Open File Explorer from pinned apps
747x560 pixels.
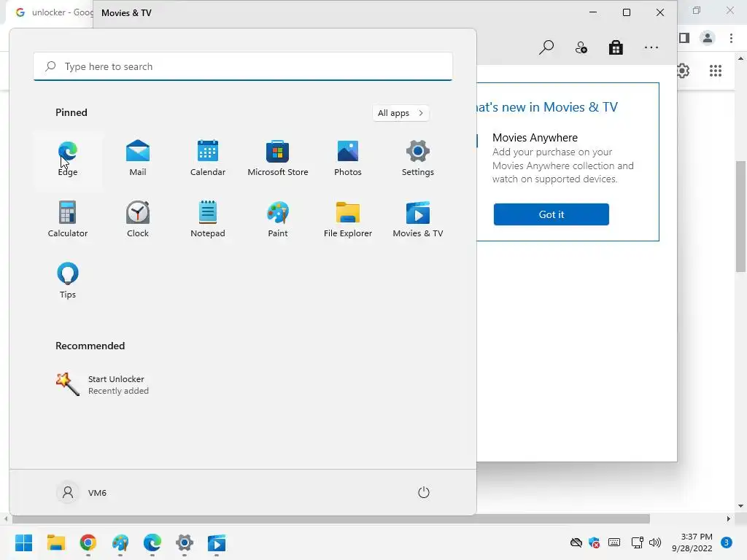point(348,219)
